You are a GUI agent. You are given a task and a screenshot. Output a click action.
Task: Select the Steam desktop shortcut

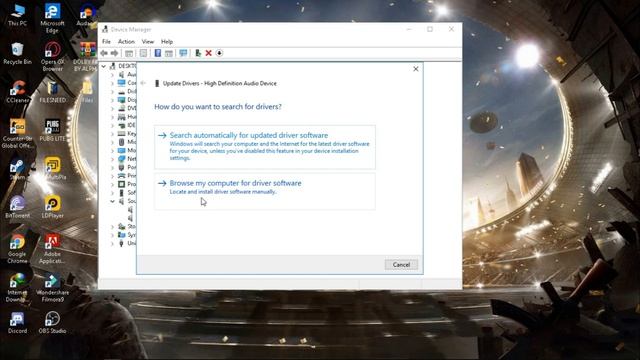tap(18, 169)
